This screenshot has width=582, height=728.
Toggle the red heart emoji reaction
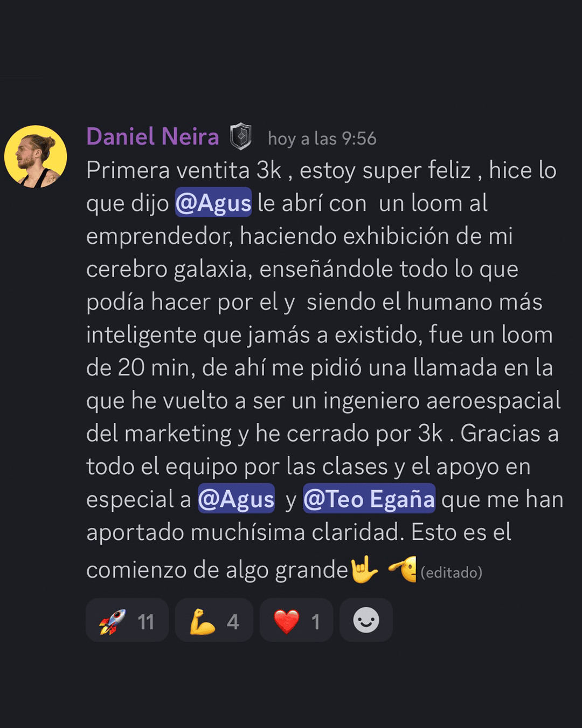point(296,620)
